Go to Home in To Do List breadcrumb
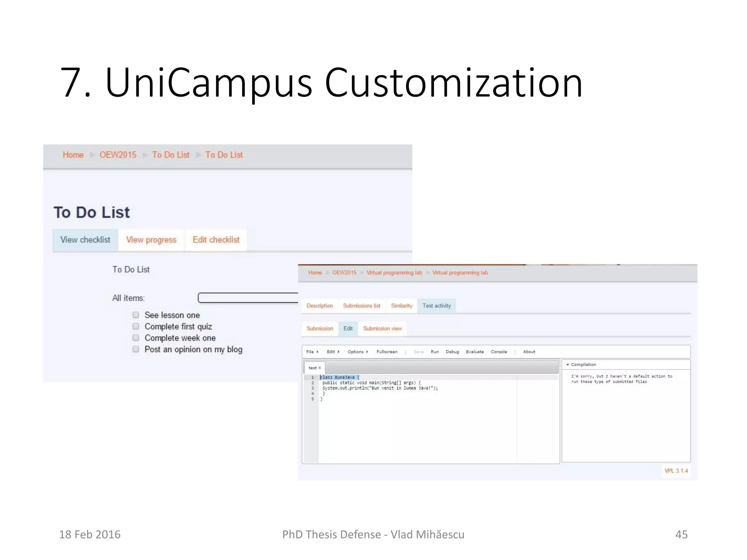This screenshot has height=560, width=747. click(x=73, y=155)
